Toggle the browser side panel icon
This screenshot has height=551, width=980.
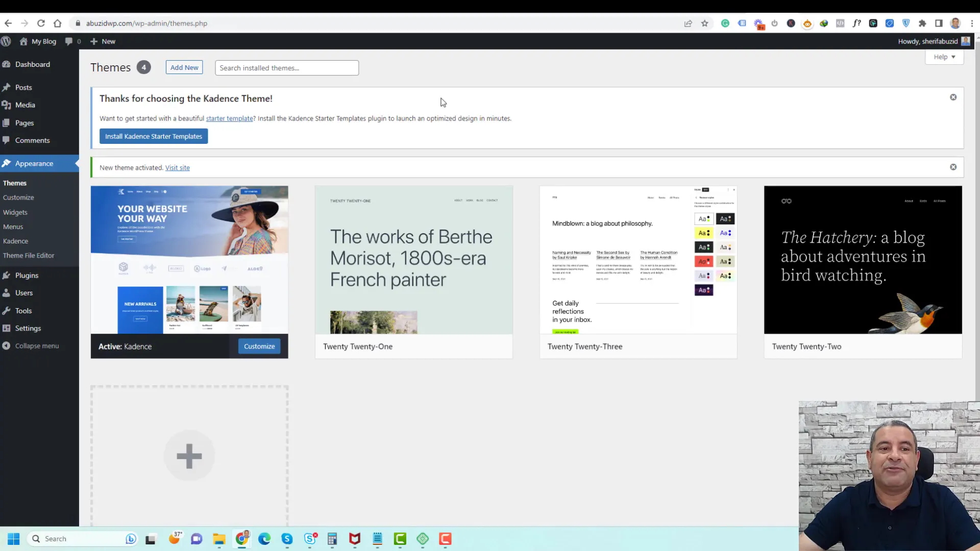(x=939, y=23)
